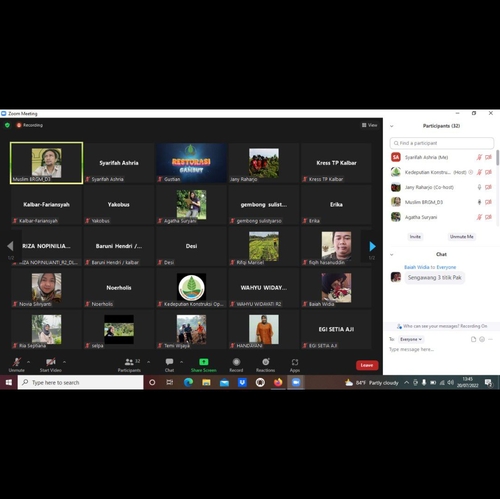
Task: Click the Invite button
Action: pyautogui.click(x=415, y=237)
